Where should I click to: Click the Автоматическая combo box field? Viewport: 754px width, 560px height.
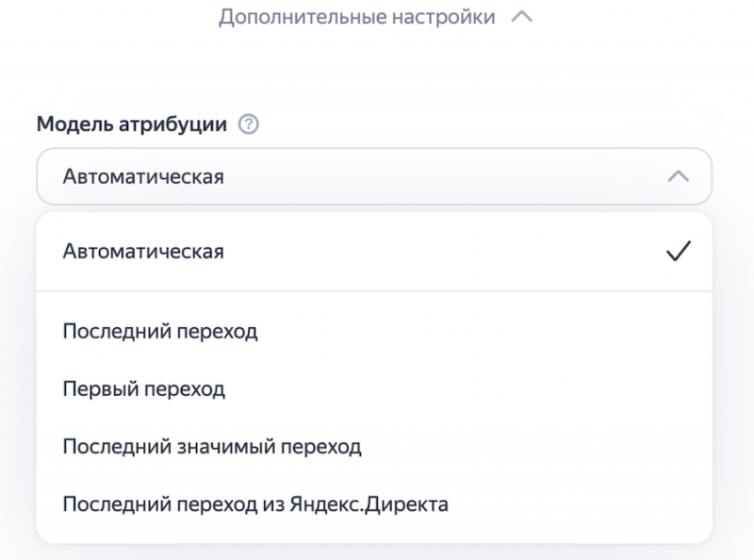(374, 176)
